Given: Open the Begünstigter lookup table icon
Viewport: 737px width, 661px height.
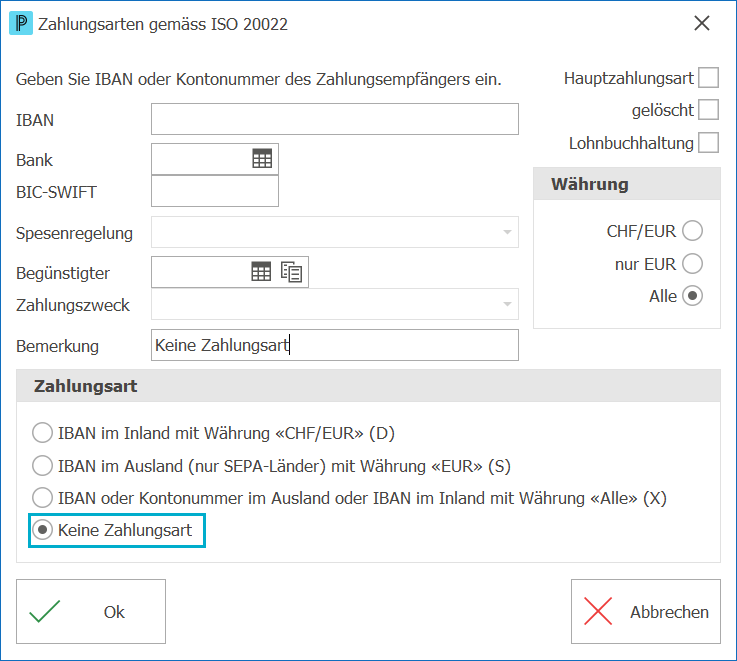Looking at the screenshot, I should 261,272.
